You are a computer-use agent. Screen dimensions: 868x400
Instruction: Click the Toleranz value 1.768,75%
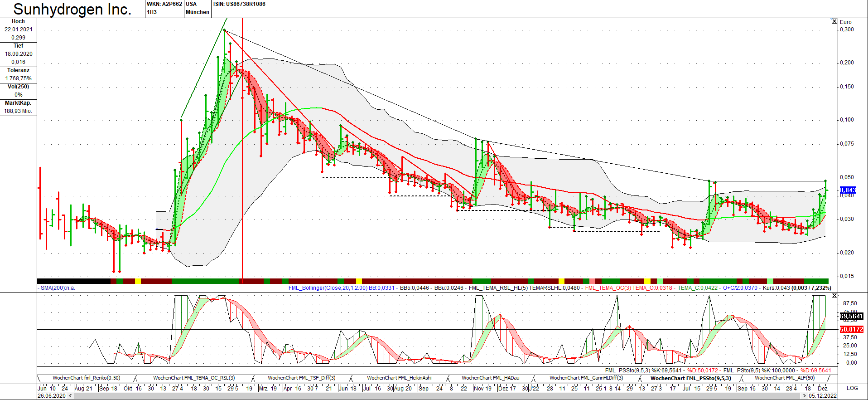19,78
